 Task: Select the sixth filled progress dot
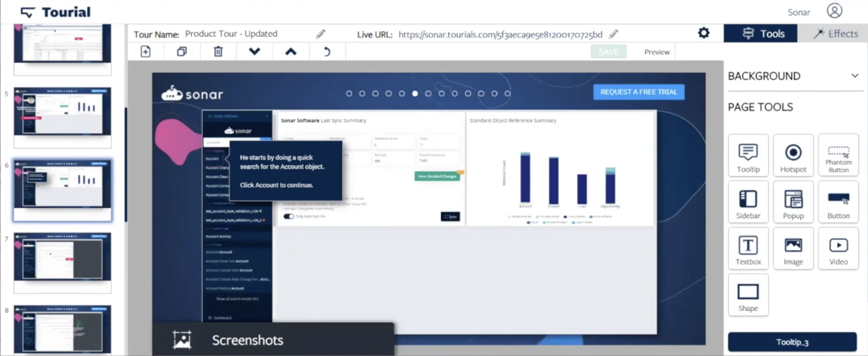[415, 94]
